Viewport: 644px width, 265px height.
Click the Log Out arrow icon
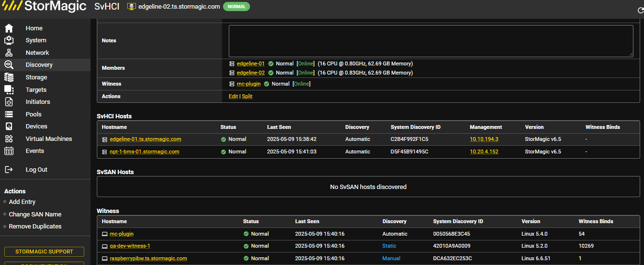[9, 169]
